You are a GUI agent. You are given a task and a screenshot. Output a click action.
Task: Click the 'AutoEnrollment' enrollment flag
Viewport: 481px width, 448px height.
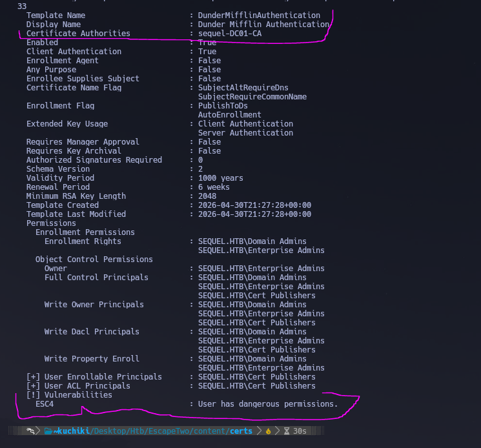(x=230, y=115)
